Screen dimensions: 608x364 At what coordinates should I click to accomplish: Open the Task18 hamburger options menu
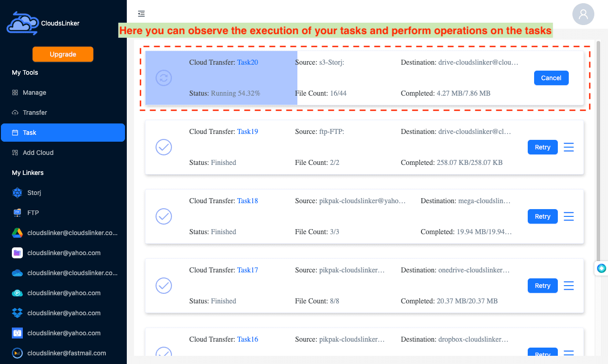point(568,216)
